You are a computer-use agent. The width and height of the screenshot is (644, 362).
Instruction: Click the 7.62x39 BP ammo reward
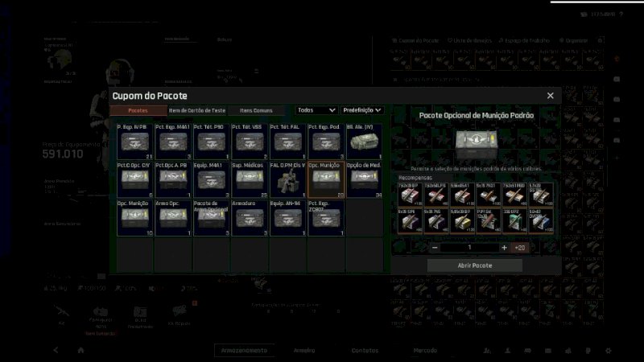click(x=410, y=195)
